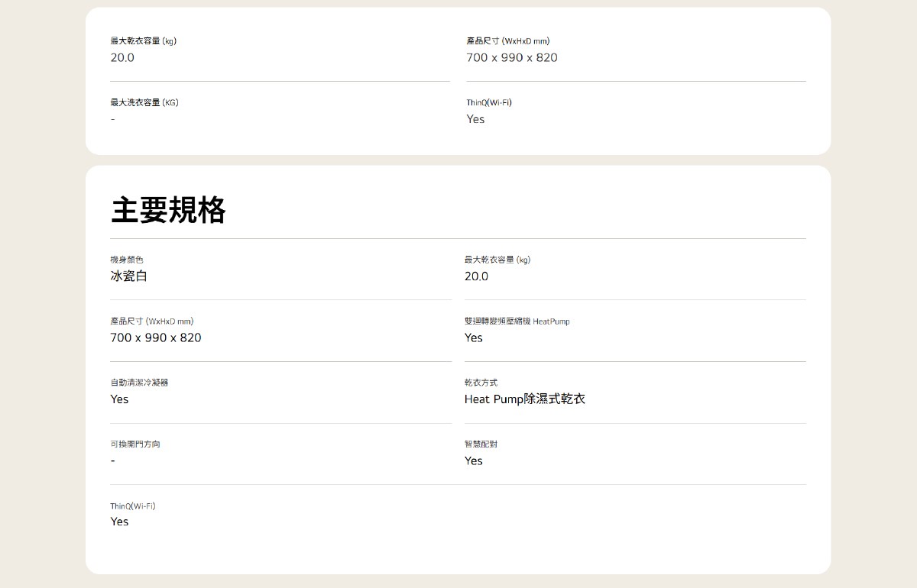
Task: Click the Yes value under 智慧配對
Action: click(474, 461)
